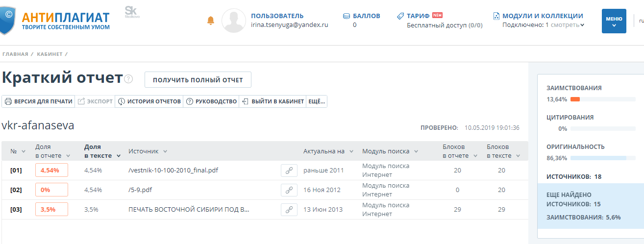The width and height of the screenshot is (644, 244).
Task: Open Источник column sort dropdown
Action: [x=165, y=151]
